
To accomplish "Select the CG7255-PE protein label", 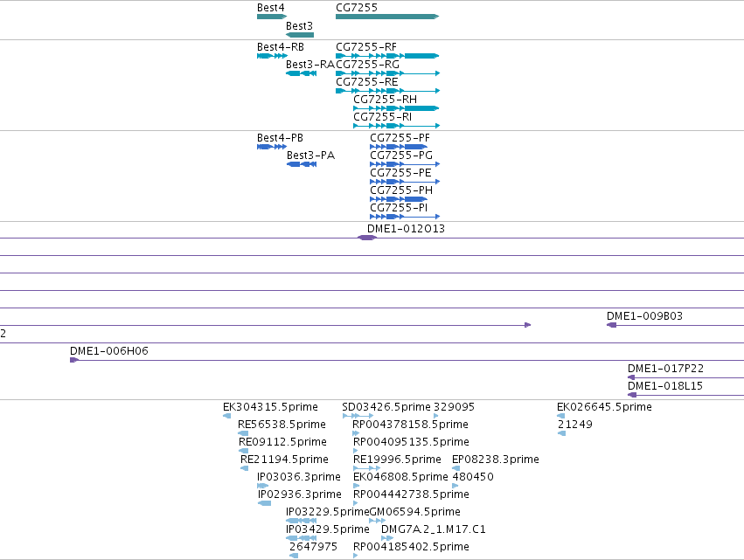I will 401,173.
